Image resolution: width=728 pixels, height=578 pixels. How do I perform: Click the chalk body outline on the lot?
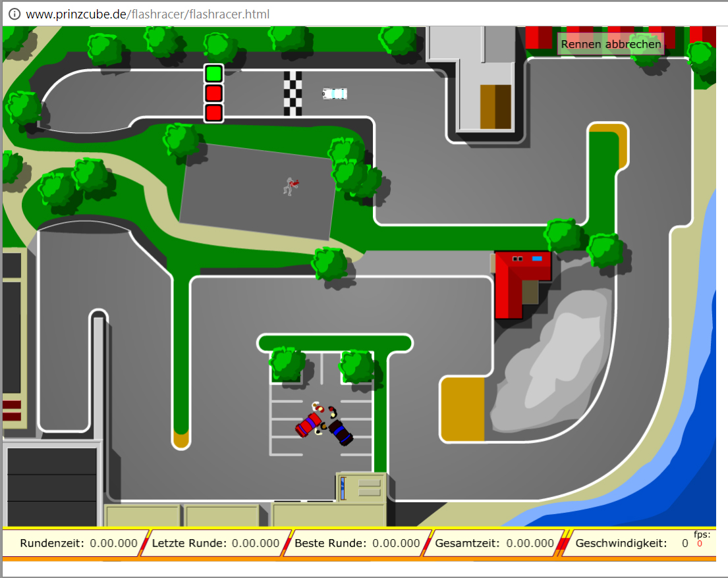(x=291, y=186)
